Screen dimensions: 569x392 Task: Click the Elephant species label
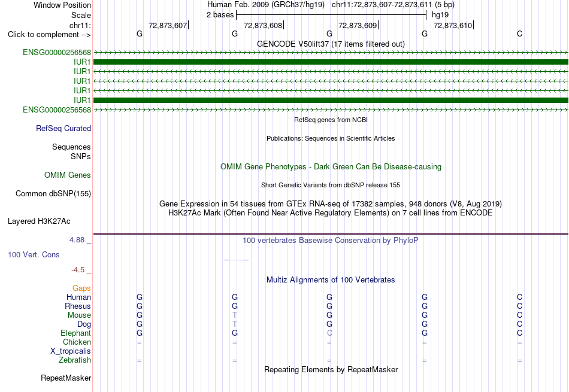coord(75,333)
